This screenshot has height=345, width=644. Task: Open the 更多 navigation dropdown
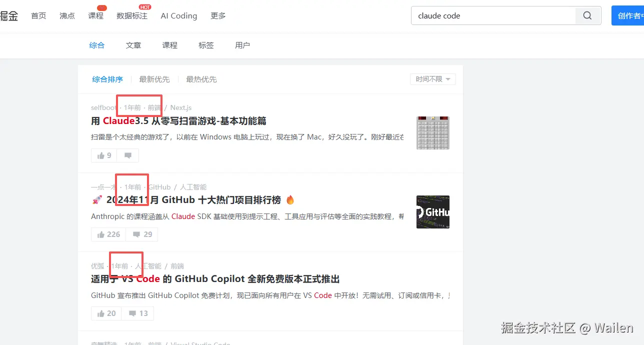pyautogui.click(x=218, y=15)
